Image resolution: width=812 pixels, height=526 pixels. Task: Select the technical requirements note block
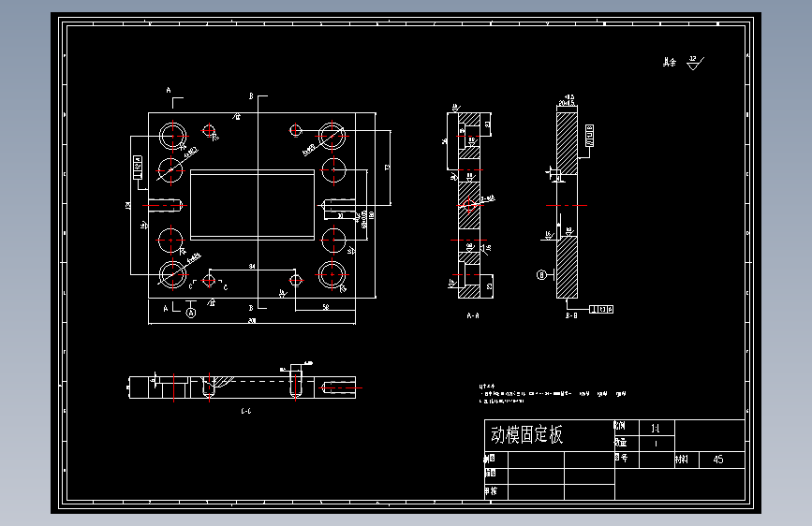click(552, 393)
